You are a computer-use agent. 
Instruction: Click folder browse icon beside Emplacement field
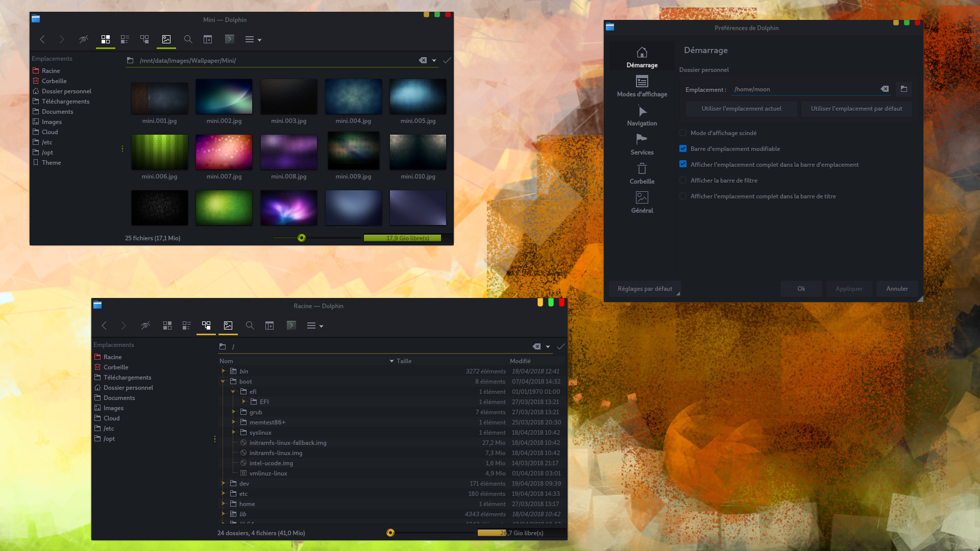(x=904, y=89)
